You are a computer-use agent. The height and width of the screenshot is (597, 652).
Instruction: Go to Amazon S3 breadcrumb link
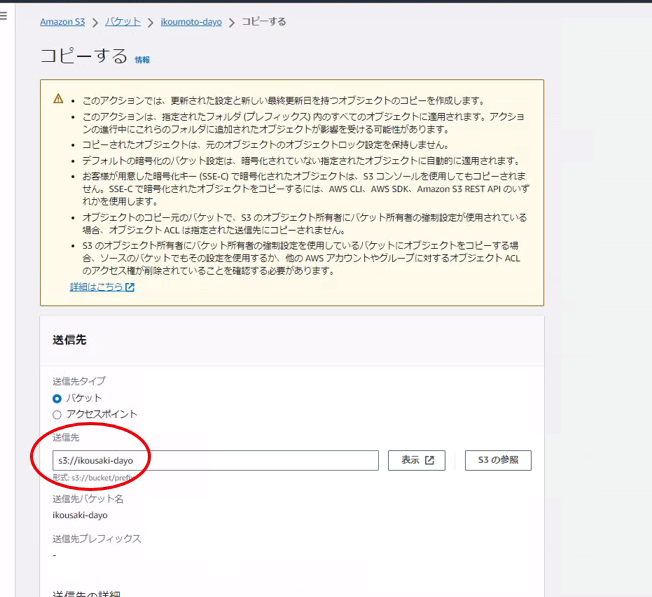tap(62, 21)
